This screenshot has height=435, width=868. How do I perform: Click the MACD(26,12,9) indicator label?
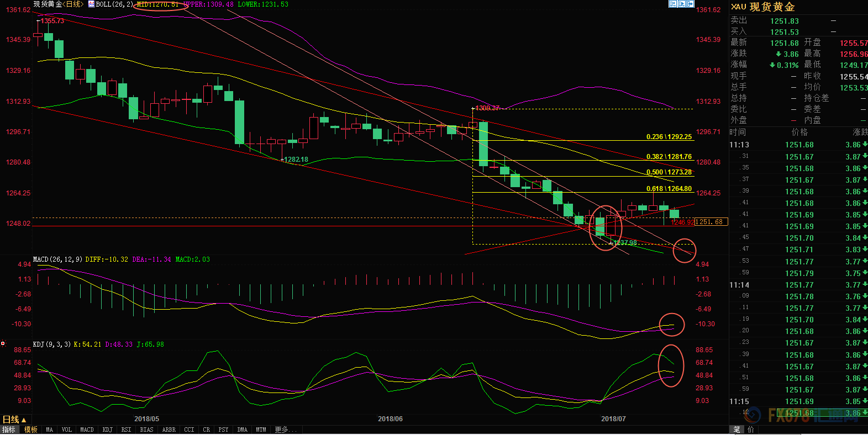pyautogui.click(x=57, y=259)
